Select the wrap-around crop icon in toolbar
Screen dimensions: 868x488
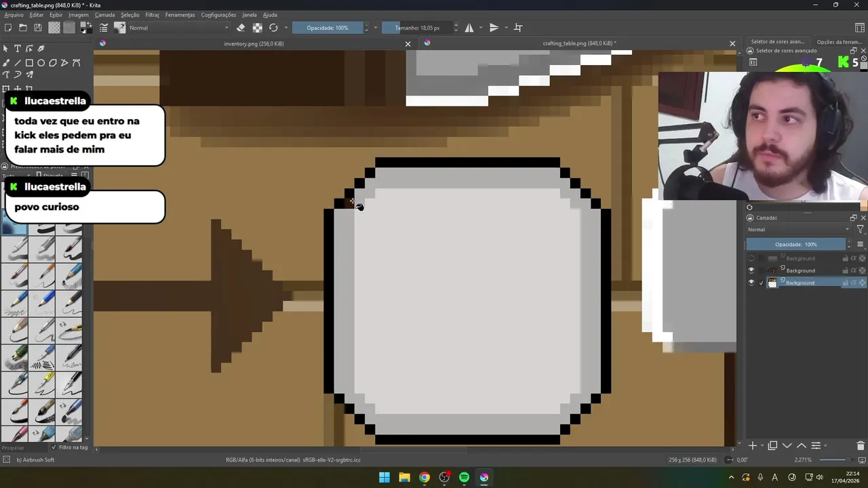point(518,28)
